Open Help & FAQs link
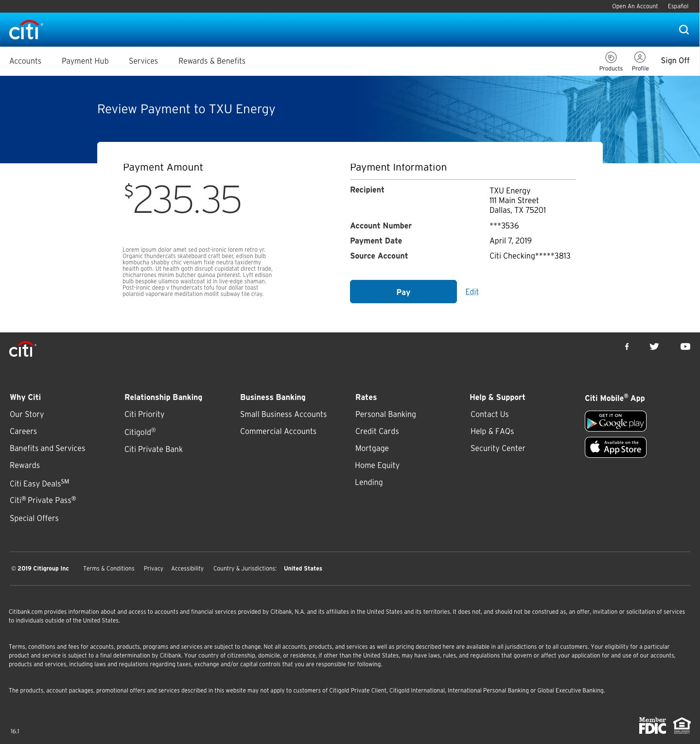This screenshot has height=744, width=700. click(x=492, y=431)
